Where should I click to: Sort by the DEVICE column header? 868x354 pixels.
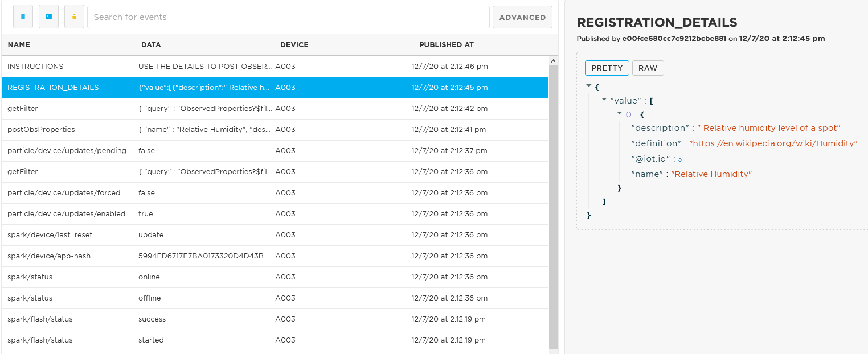tap(294, 44)
